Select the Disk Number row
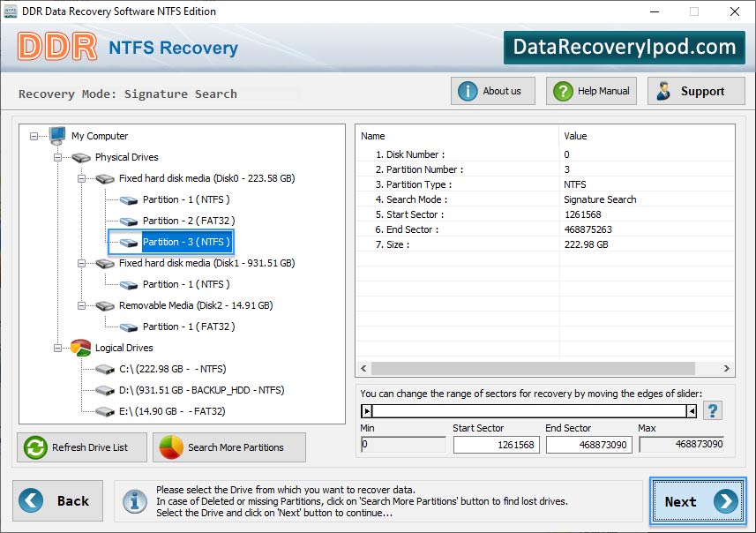This screenshot has height=533, width=756. tap(545, 154)
